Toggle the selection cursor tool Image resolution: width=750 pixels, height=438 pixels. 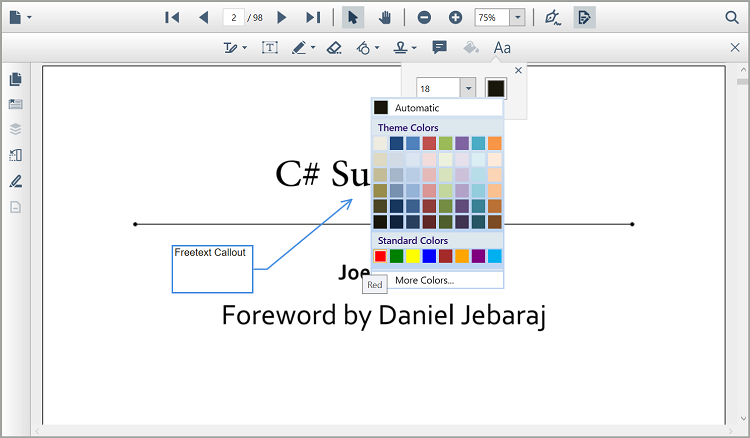coord(353,18)
